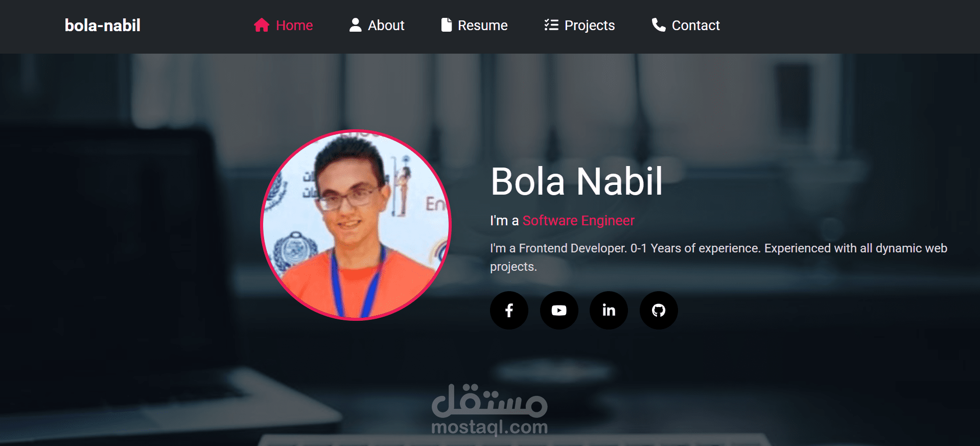
Task: Click the circular profile photo
Action: coord(356,225)
